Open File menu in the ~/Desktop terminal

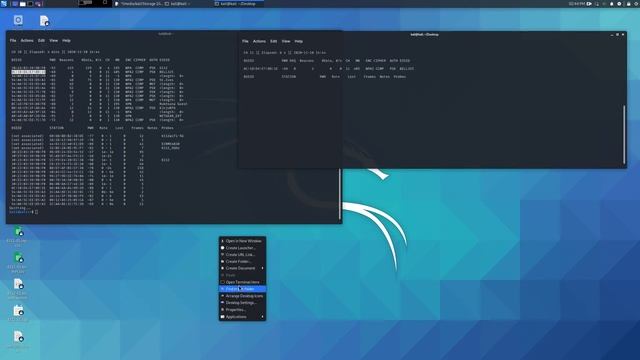245,41
